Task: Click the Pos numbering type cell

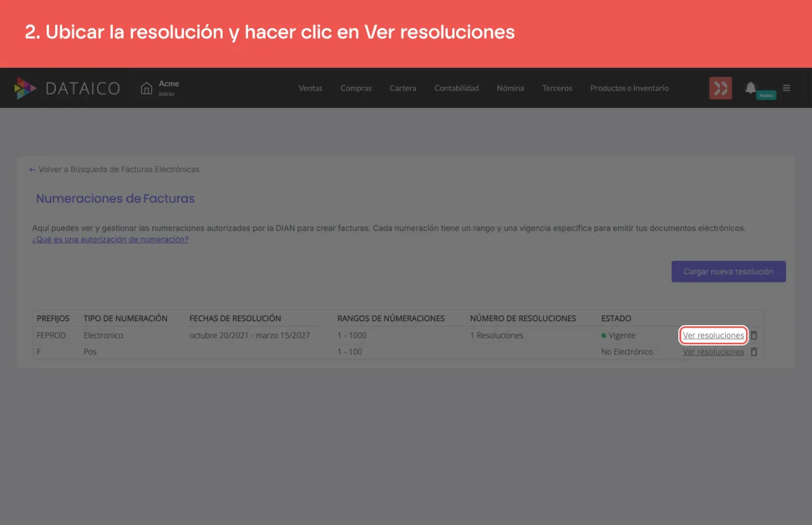Action: pos(90,352)
